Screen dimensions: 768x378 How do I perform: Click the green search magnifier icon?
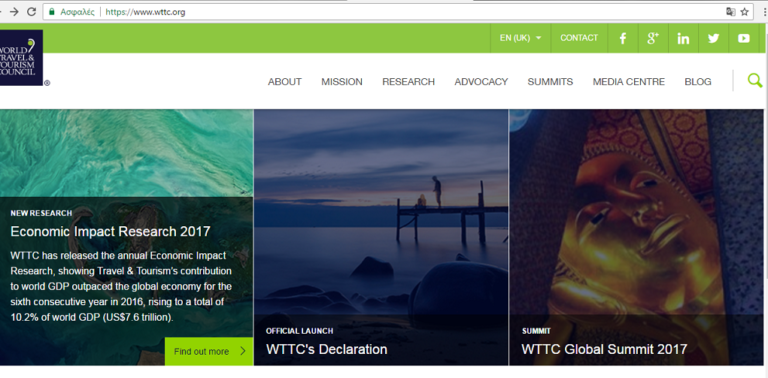pos(755,80)
